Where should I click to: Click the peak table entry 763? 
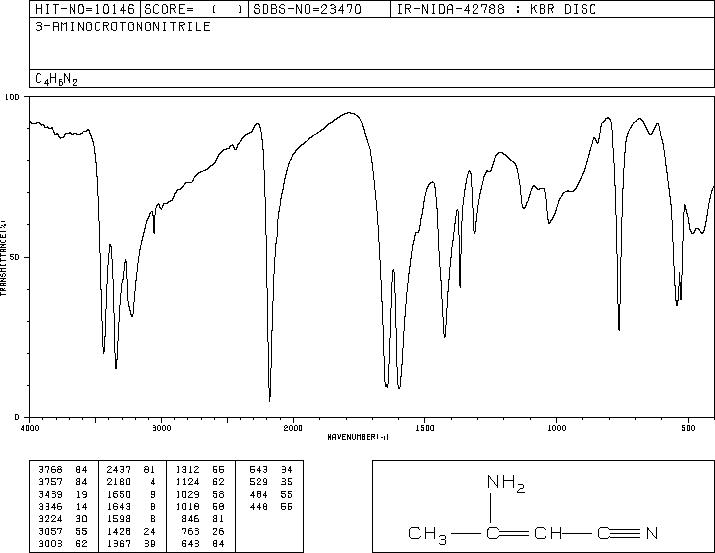191,531
